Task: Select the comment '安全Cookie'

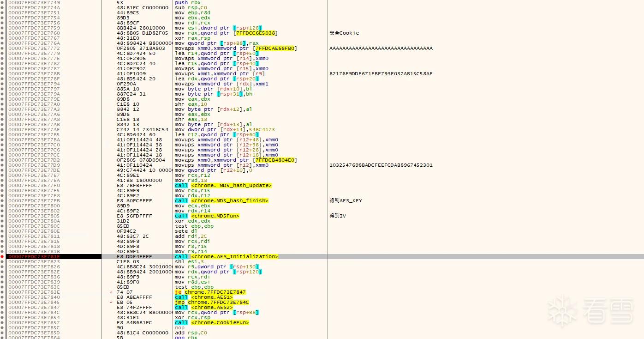Action: [x=344, y=33]
